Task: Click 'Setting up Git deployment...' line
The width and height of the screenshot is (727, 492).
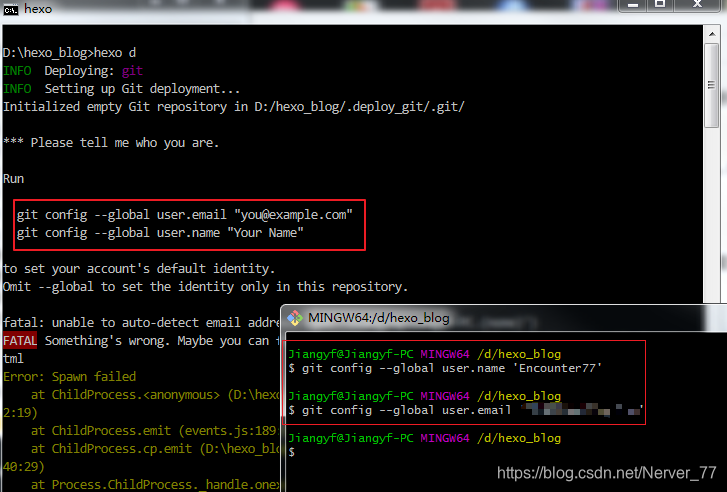Action: pos(121,89)
